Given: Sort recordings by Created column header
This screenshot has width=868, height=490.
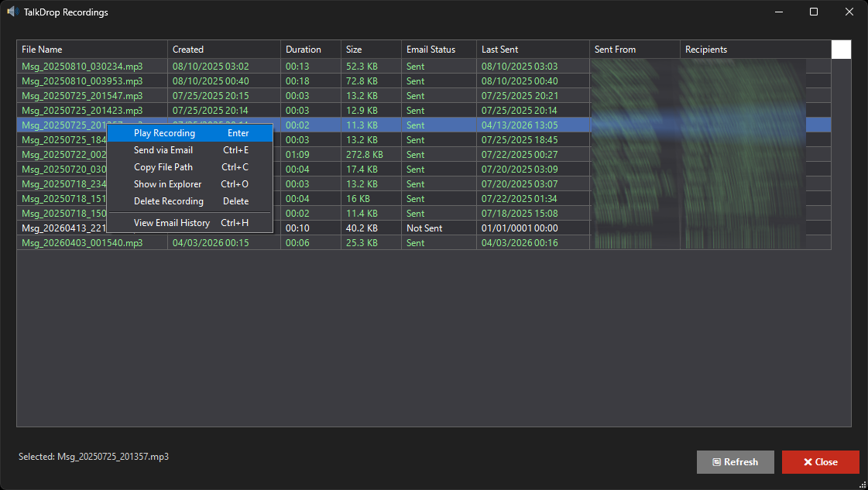Looking at the screenshot, I should 223,50.
